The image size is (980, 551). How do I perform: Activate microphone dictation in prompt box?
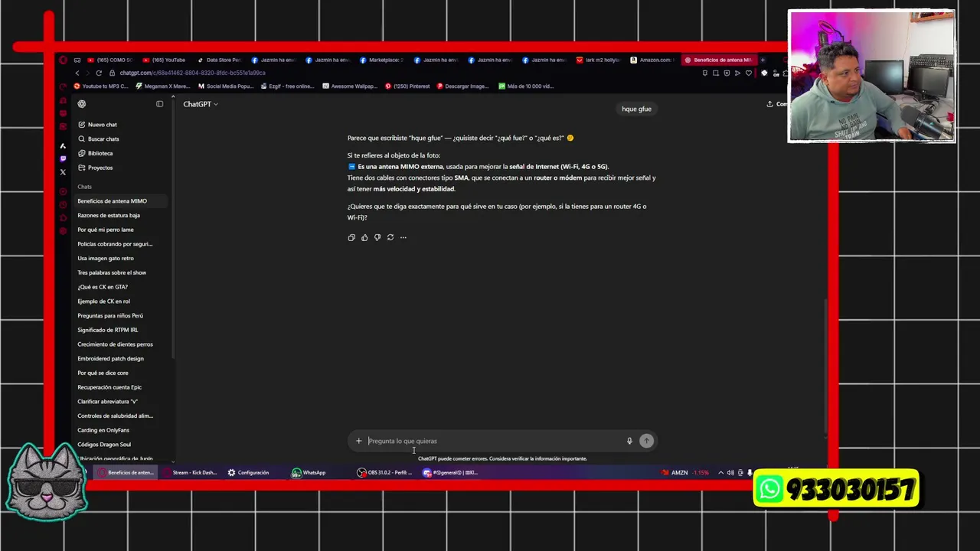tap(629, 441)
